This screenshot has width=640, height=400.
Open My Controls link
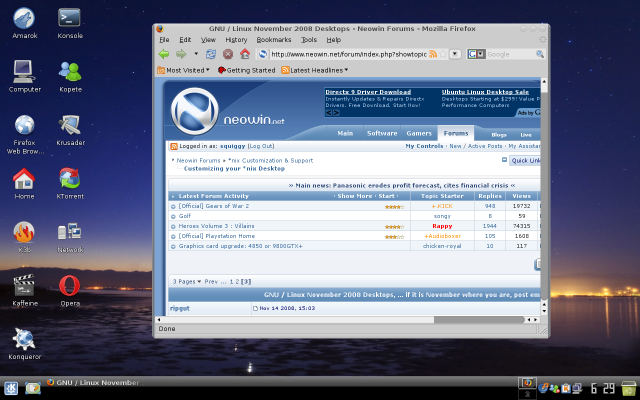click(424, 146)
